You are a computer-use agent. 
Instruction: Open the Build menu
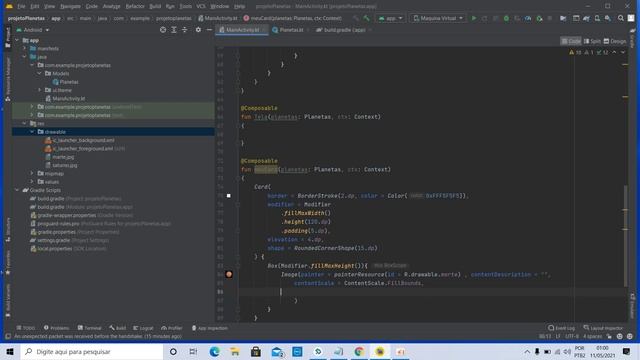[x=155, y=6]
